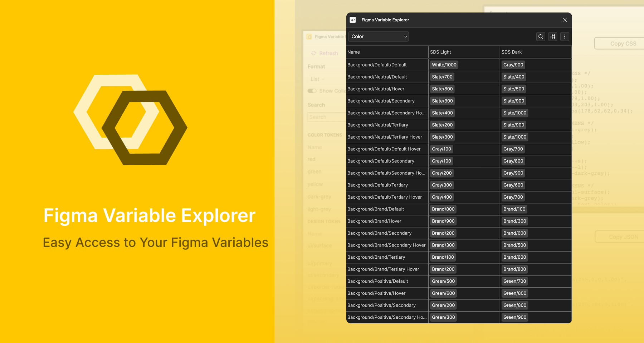Click the 'Name' column header
Screen dimensions: 644x343
[x=353, y=52]
